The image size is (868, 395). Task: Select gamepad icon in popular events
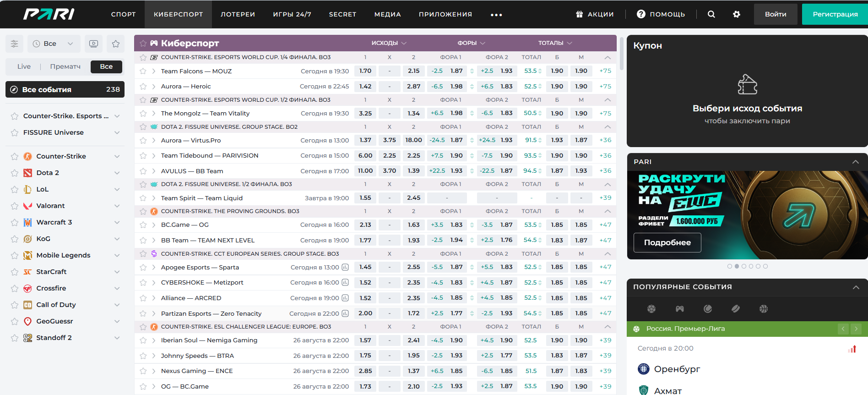click(680, 309)
